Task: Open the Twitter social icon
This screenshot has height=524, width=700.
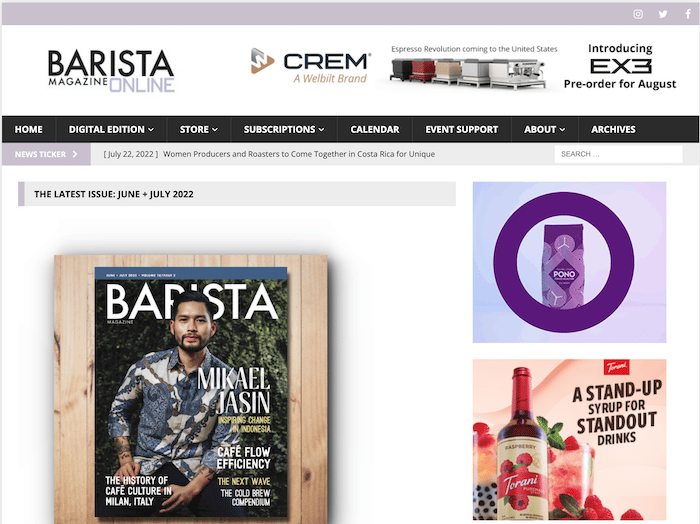Action: click(x=663, y=14)
